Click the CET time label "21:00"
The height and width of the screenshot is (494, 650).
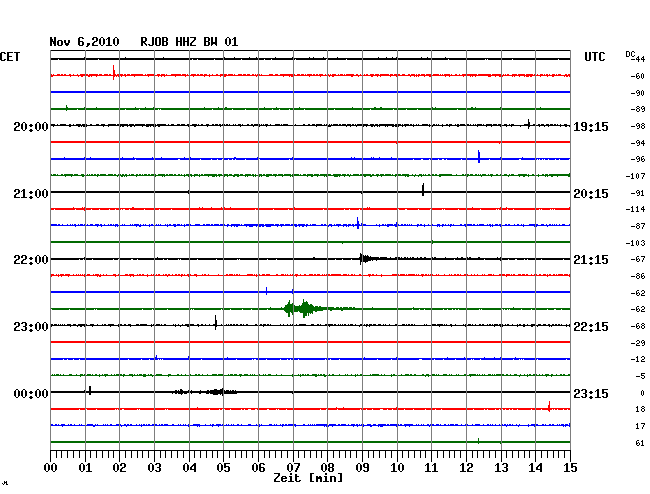31,194
